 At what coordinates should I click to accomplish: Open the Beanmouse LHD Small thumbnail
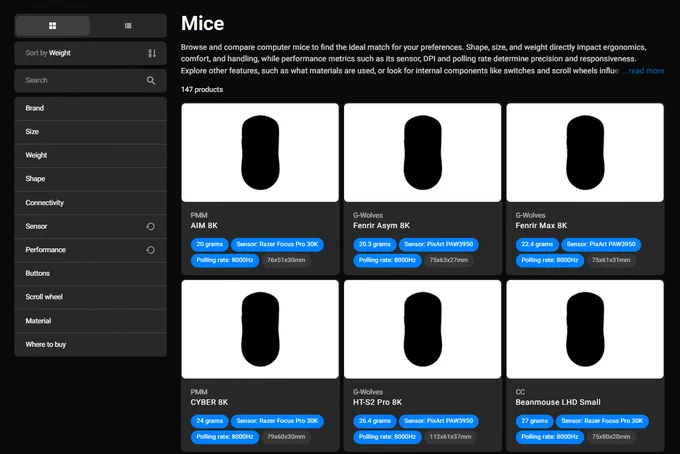(585, 329)
